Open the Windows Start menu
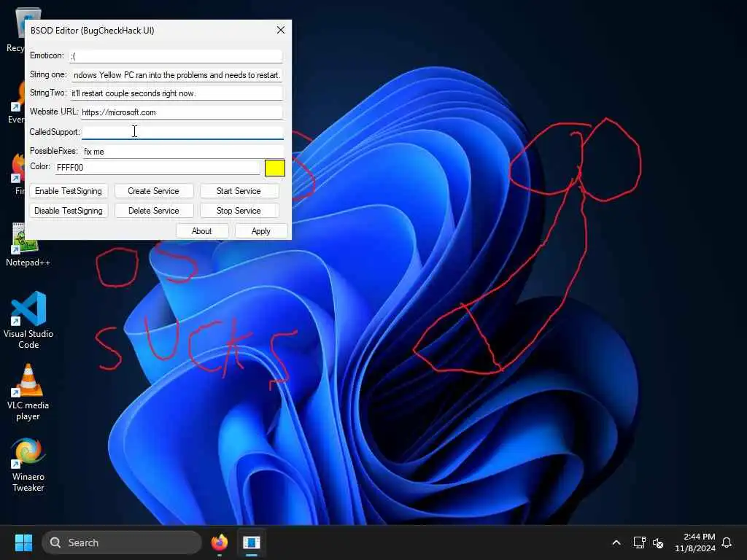 tap(23, 542)
